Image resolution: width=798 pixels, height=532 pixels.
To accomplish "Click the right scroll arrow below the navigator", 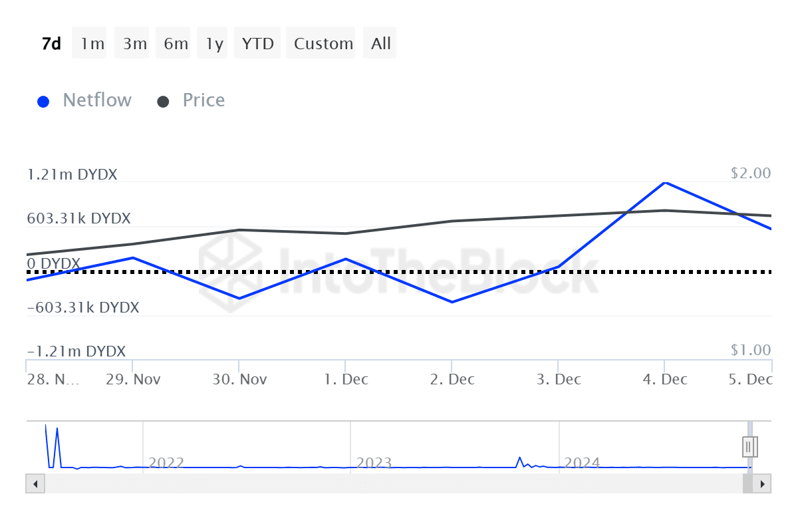I will coord(763,483).
